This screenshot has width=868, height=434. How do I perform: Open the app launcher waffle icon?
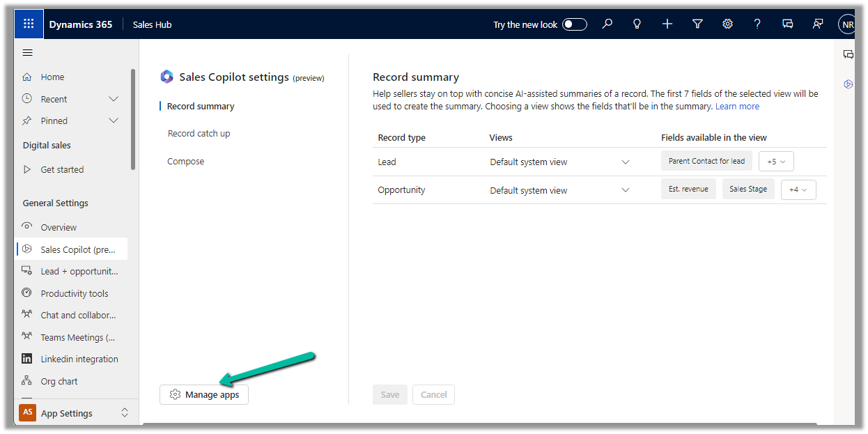[x=29, y=24]
